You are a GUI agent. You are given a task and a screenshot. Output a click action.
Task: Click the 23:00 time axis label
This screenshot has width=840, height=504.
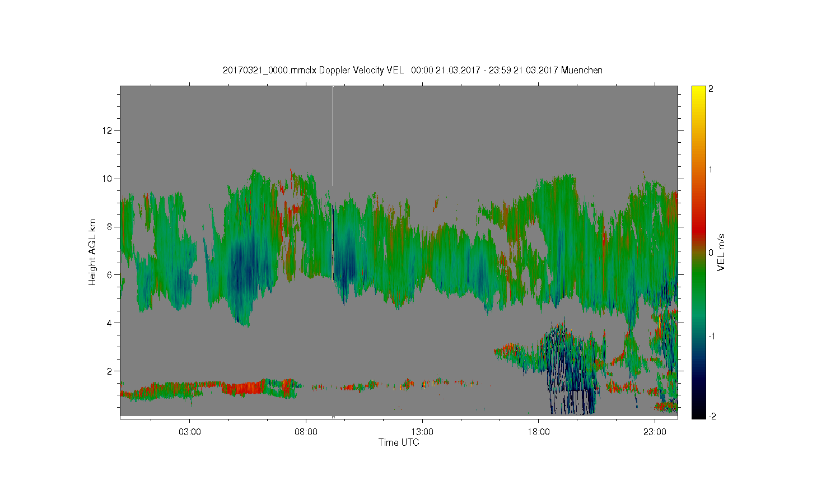tap(655, 432)
